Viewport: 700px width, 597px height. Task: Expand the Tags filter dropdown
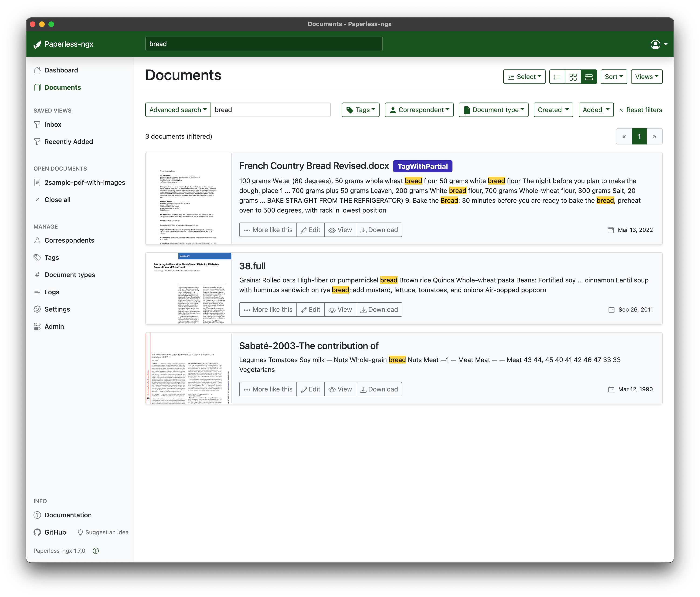(x=360, y=110)
